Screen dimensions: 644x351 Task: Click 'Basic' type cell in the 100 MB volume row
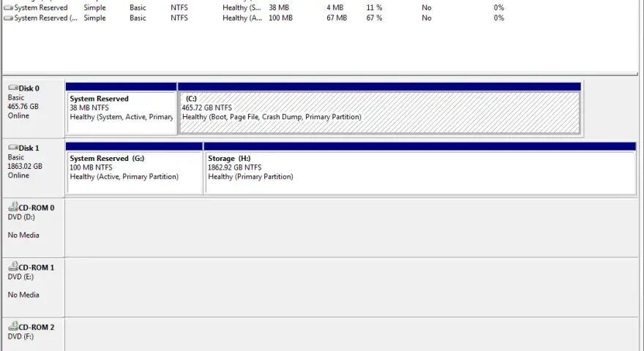pos(138,18)
